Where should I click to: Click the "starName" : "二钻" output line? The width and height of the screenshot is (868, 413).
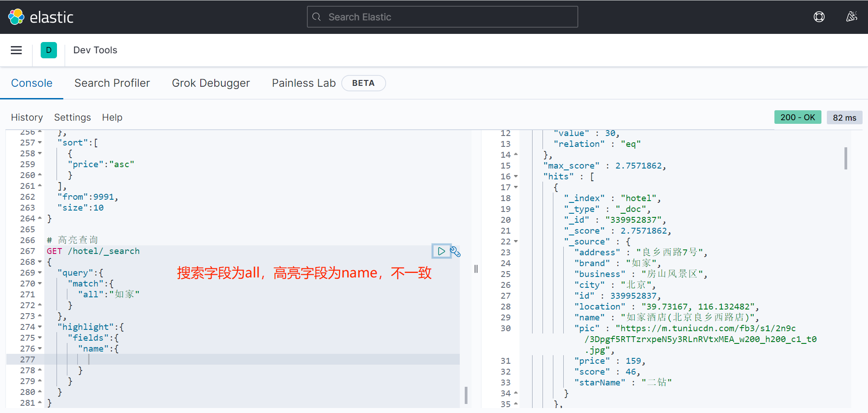click(x=623, y=383)
